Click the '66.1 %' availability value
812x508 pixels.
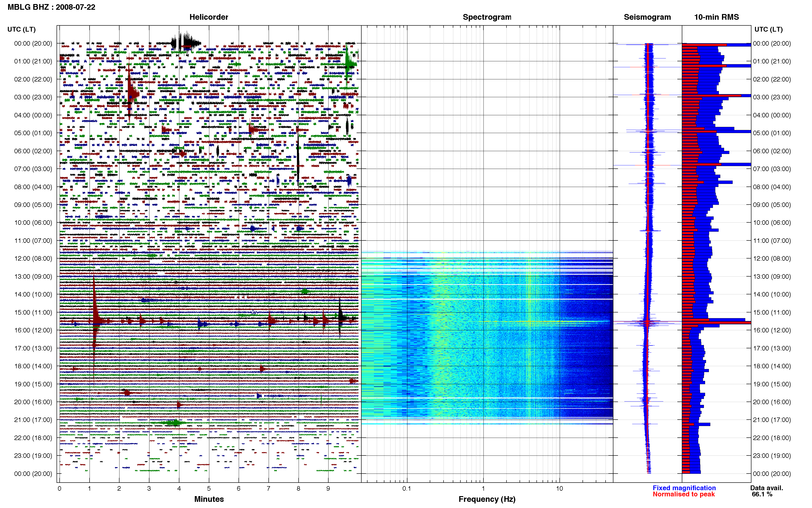pos(762,494)
